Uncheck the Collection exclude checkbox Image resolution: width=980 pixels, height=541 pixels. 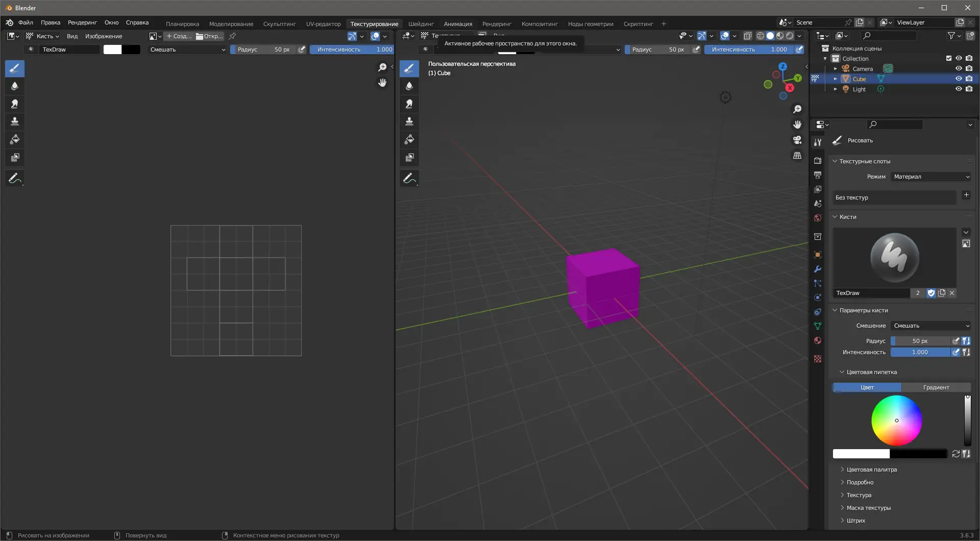point(949,59)
